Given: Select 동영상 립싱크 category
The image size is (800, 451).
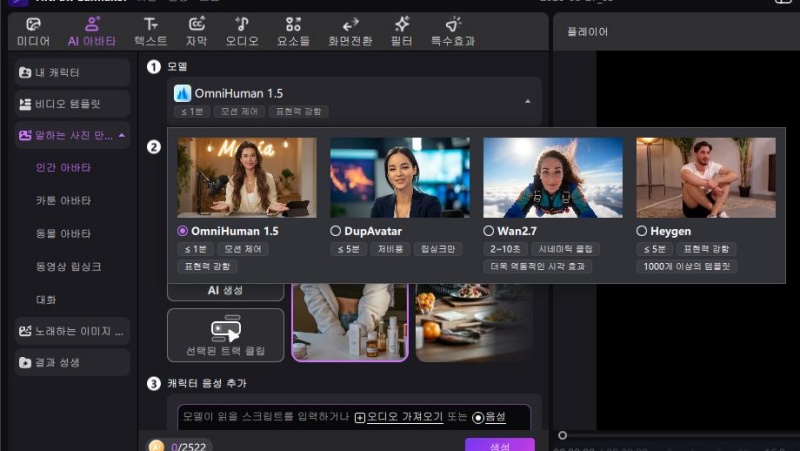Looking at the screenshot, I should coord(68,266).
